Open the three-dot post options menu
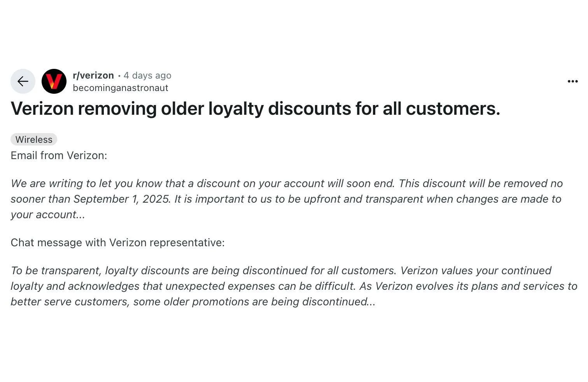 click(x=572, y=81)
